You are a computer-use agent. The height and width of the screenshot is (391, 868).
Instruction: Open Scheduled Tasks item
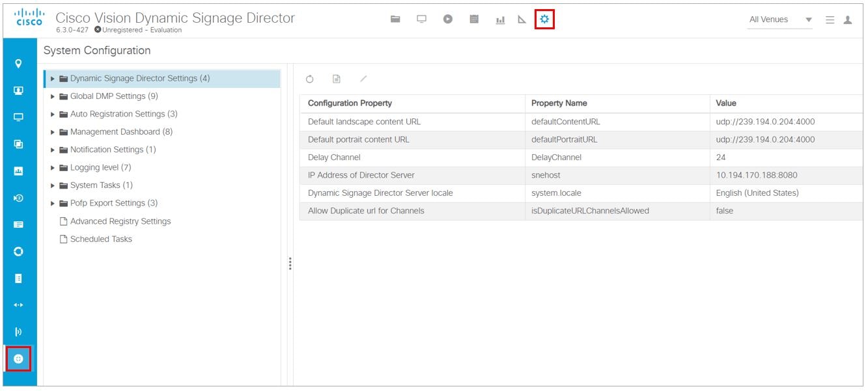101,239
